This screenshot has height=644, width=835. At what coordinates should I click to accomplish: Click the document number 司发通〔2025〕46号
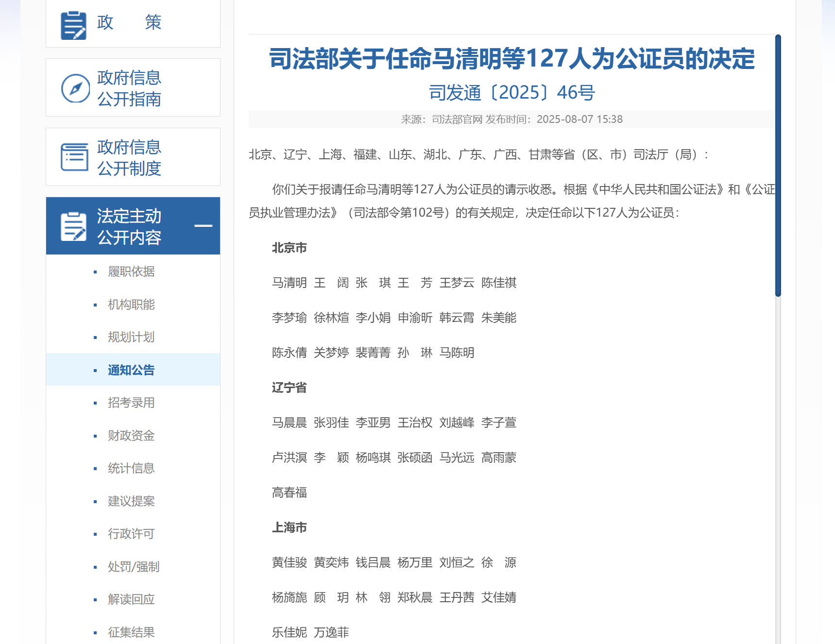[x=512, y=92]
